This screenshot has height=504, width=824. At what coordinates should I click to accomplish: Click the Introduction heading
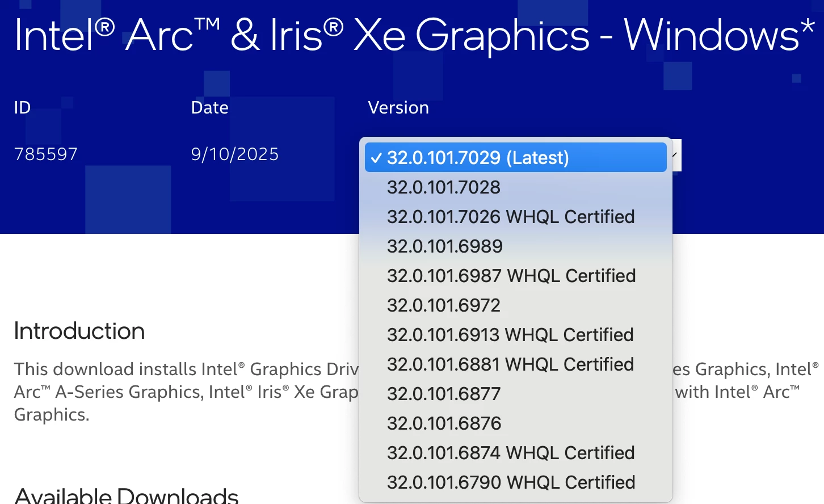click(79, 331)
